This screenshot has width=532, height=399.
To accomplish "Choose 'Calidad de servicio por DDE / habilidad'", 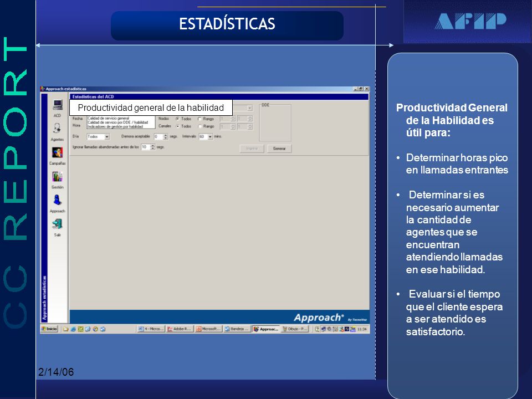I will click(x=117, y=122).
